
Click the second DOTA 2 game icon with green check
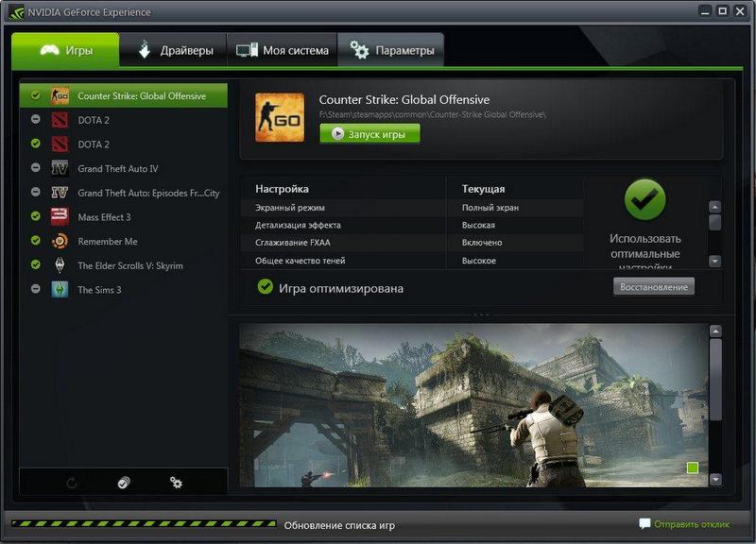click(x=60, y=144)
